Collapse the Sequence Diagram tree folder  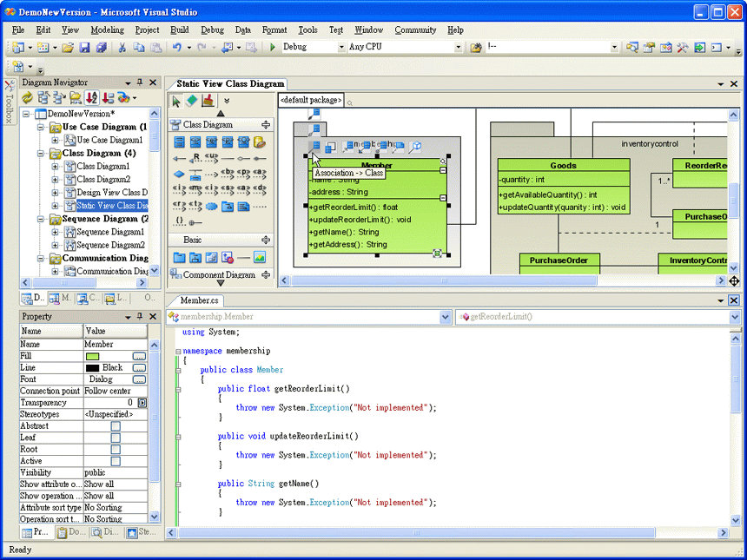point(41,219)
